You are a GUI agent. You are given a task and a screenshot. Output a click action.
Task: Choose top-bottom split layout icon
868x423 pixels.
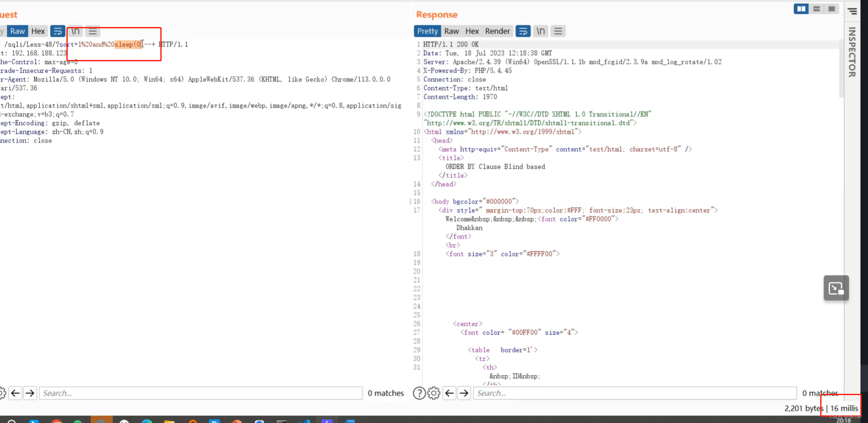click(x=816, y=9)
